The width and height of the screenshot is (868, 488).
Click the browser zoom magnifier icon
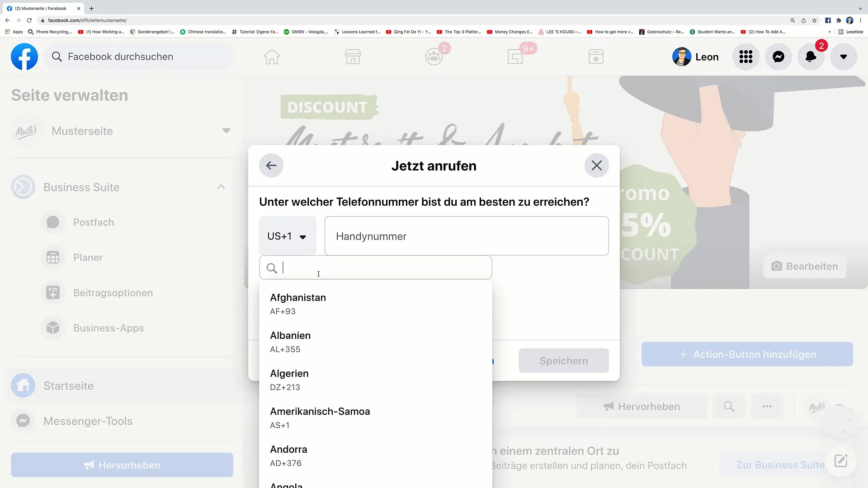[793, 20]
